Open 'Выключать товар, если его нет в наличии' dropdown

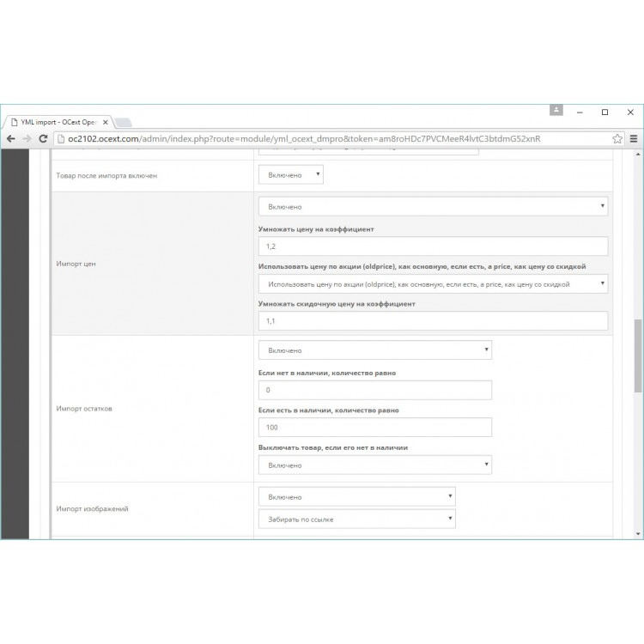[x=375, y=465]
